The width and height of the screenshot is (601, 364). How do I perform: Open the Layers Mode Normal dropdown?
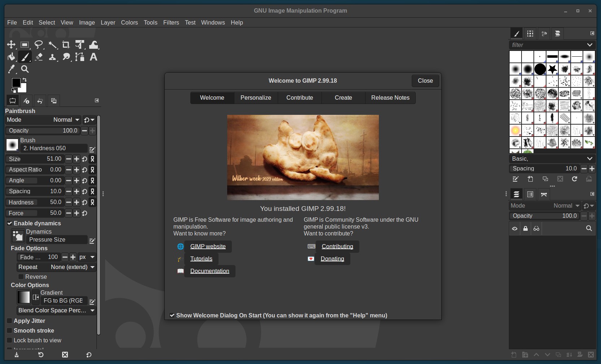pos(545,206)
